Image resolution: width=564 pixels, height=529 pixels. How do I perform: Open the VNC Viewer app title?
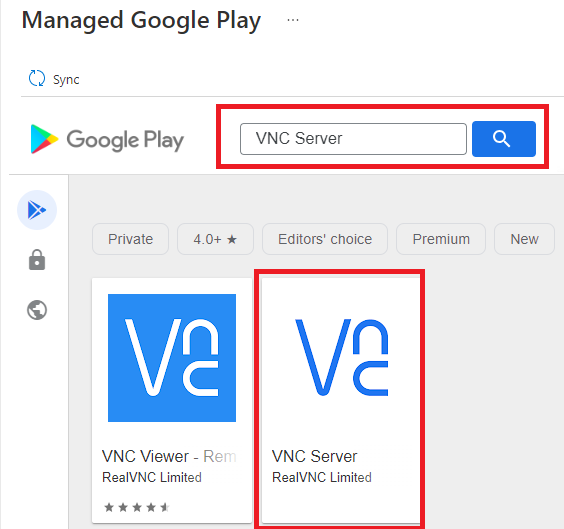(169, 456)
